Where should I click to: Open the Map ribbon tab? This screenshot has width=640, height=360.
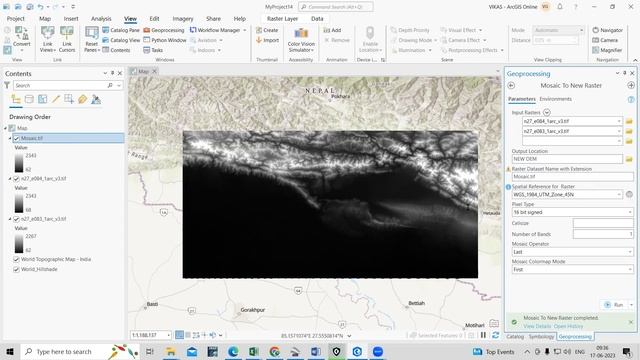tap(45, 19)
